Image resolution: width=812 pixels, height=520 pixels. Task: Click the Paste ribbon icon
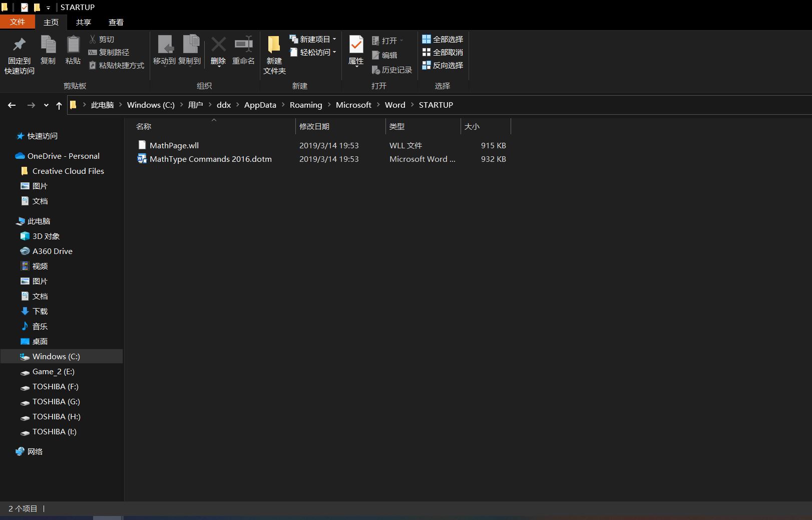[73, 50]
